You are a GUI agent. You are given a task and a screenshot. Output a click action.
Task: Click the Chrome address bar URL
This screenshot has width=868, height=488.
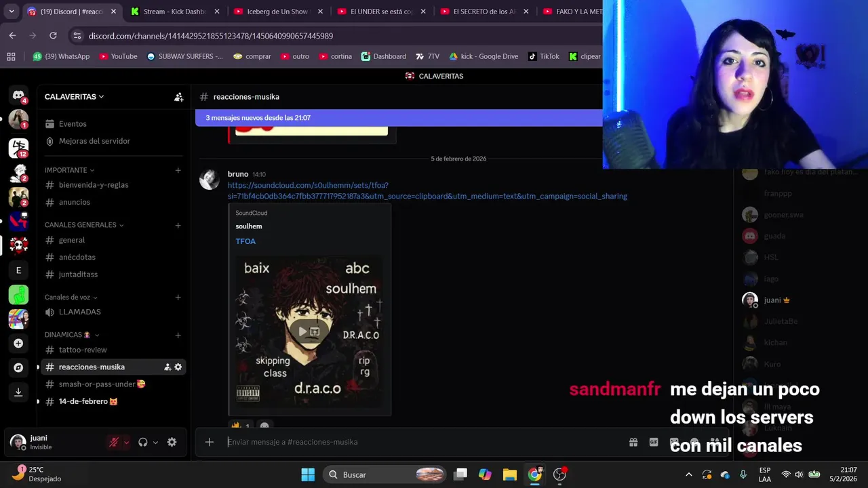211,35
